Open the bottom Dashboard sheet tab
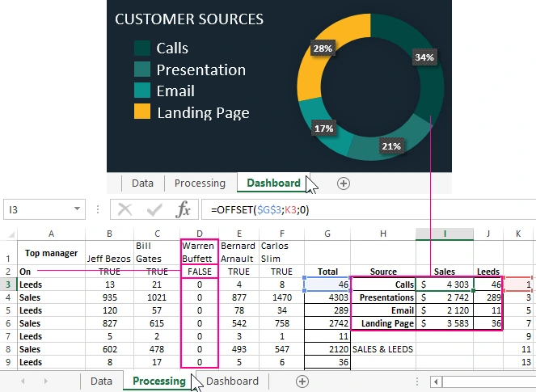 click(x=232, y=381)
